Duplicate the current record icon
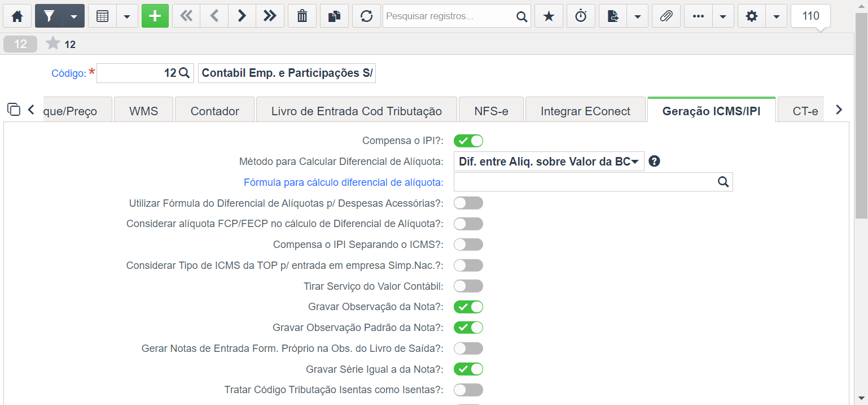 tap(334, 16)
